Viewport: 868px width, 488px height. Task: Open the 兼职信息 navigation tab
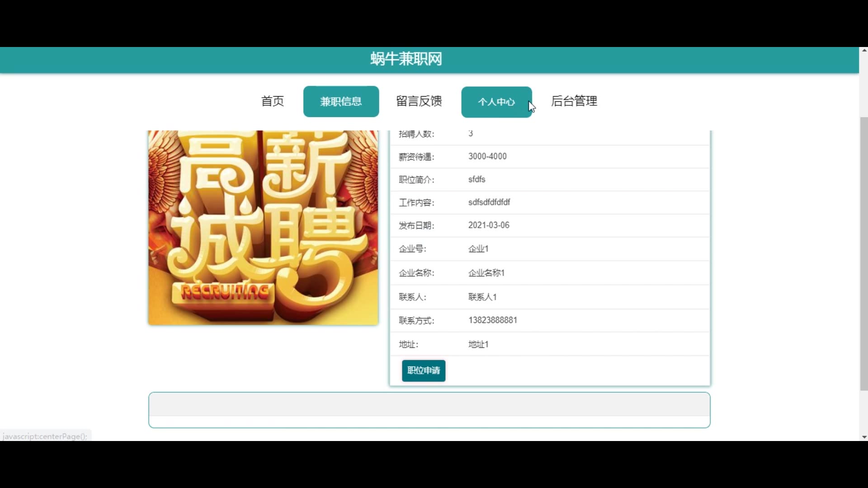[x=341, y=102]
